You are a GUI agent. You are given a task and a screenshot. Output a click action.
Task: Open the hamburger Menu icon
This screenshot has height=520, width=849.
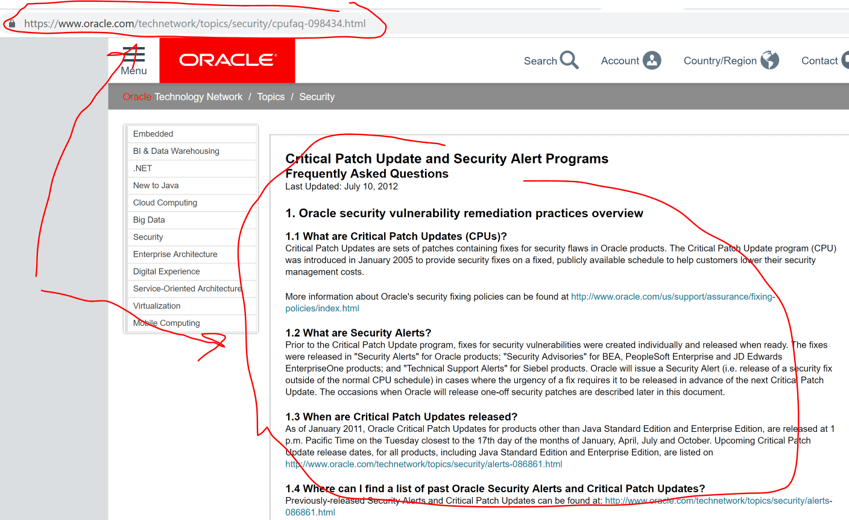coord(134,54)
